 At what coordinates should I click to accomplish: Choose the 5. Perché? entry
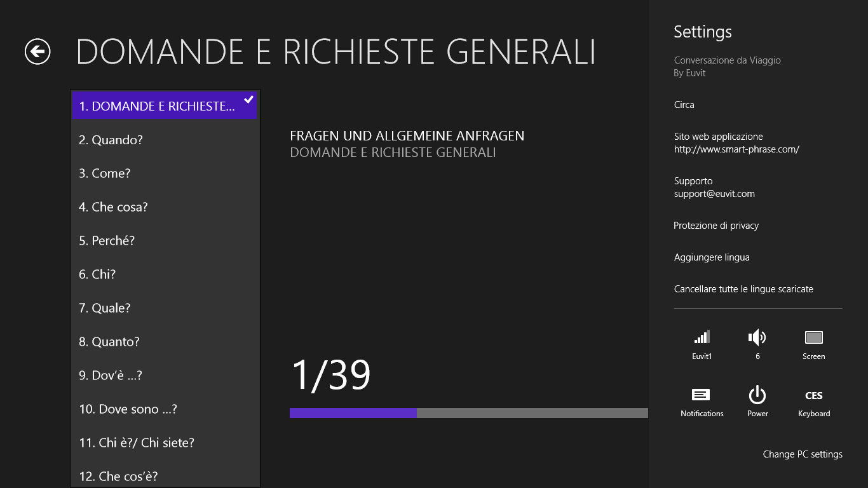[x=107, y=241]
